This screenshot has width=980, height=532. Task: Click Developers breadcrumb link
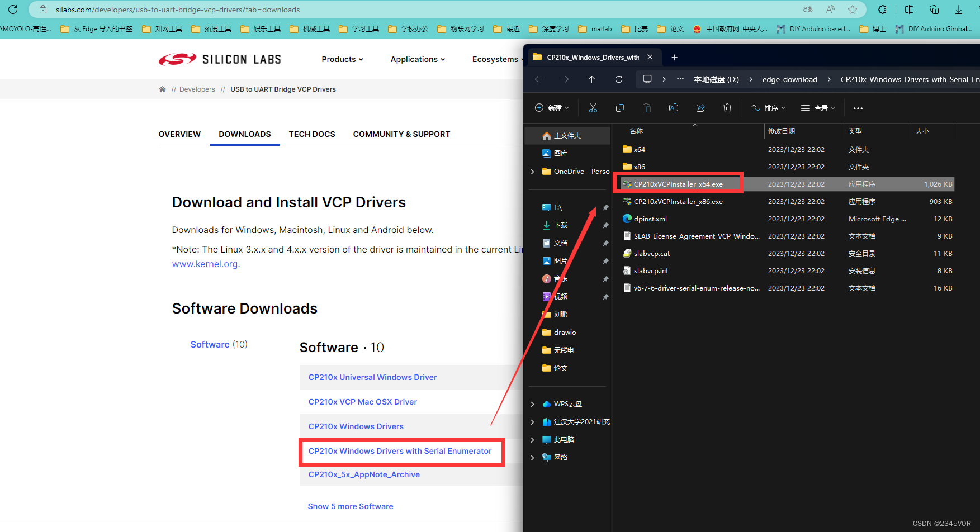(x=197, y=89)
